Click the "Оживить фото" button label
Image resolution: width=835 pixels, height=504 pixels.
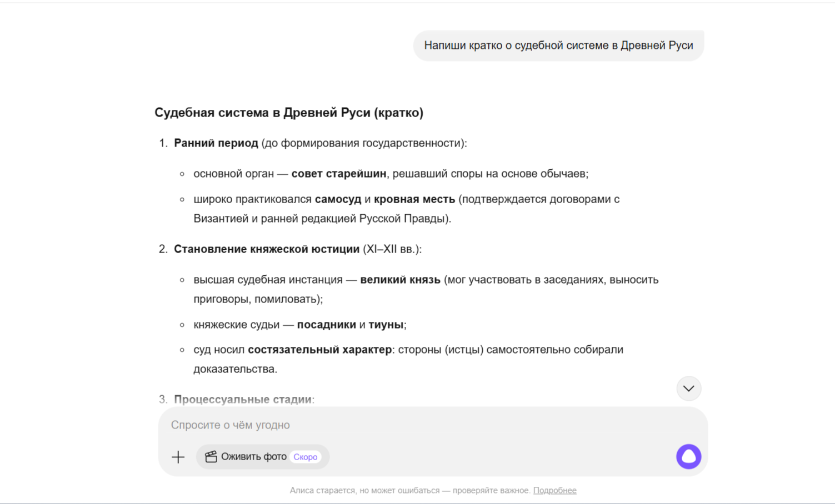(x=253, y=457)
